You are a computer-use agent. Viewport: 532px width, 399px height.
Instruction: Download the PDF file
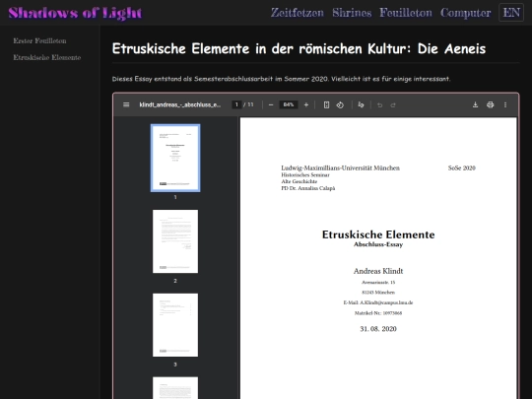click(475, 104)
